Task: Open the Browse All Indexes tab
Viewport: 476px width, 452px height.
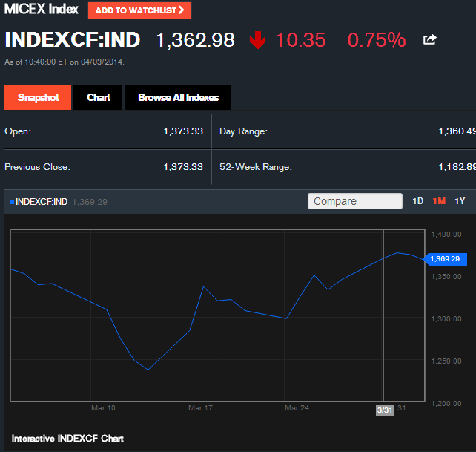Action: 178,98
